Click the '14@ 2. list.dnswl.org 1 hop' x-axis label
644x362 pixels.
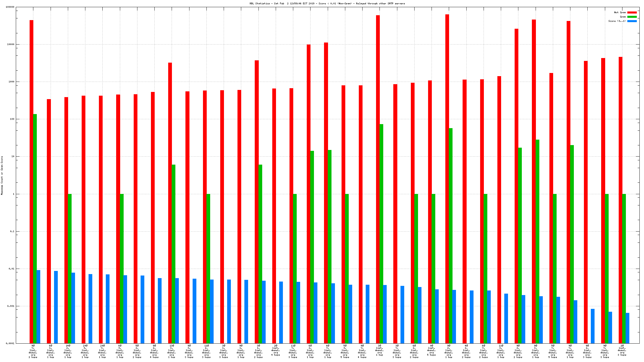[x=68, y=351]
